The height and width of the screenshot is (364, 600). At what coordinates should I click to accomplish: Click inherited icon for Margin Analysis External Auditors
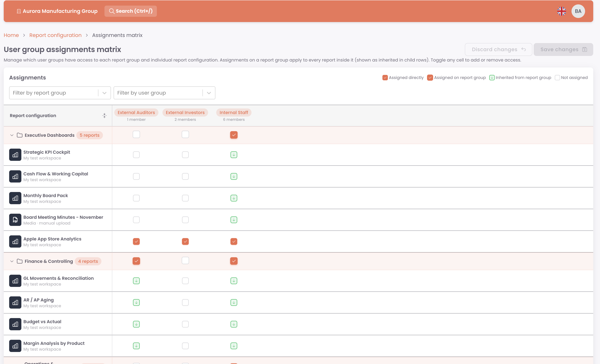(136, 346)
